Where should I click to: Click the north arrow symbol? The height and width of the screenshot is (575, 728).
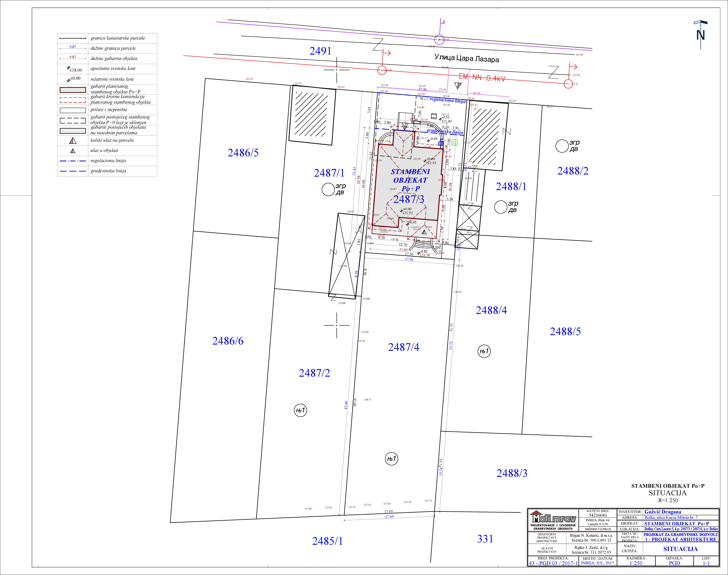pyautogui.click(x=701, y=35)
